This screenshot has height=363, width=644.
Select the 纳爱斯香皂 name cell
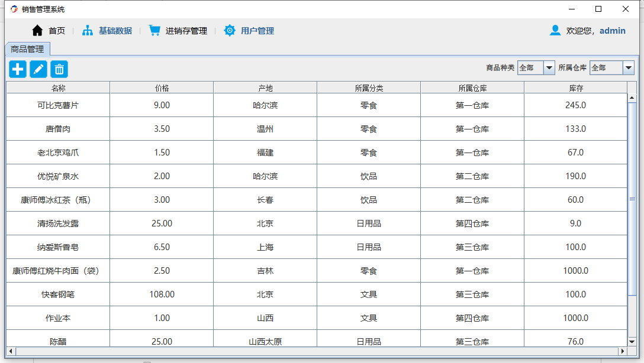[58, 247]
